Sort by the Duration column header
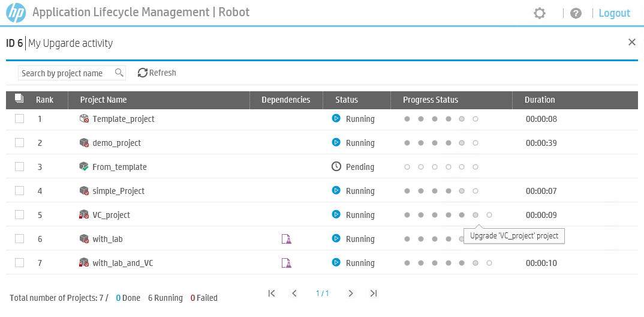Screen dimensions: 644x317 coord(540,100)
